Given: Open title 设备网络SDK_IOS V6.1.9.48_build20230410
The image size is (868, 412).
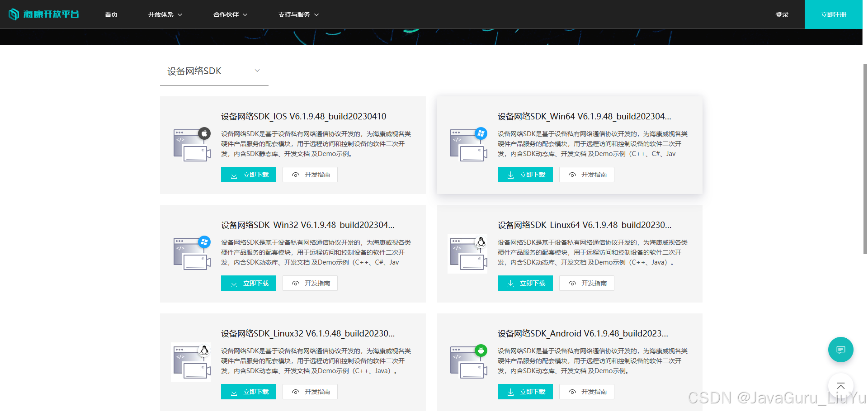Looking at the screenshot, I should 304,116.
